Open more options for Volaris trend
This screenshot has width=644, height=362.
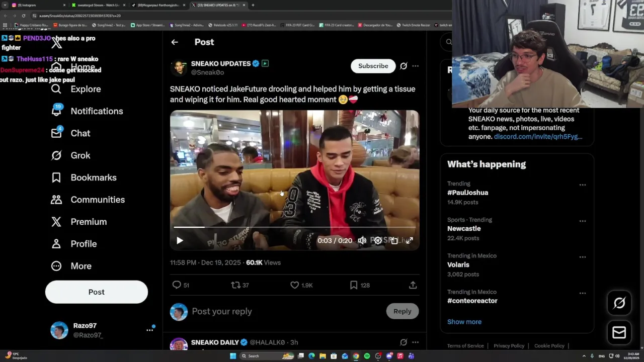[x=583, y=257]
